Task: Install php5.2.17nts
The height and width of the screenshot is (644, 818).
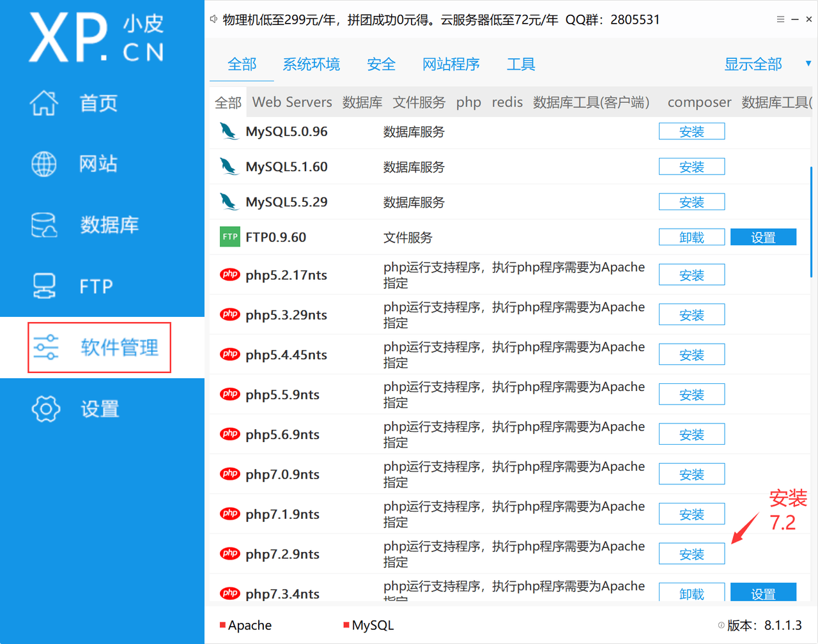Action: click(691, 275)
